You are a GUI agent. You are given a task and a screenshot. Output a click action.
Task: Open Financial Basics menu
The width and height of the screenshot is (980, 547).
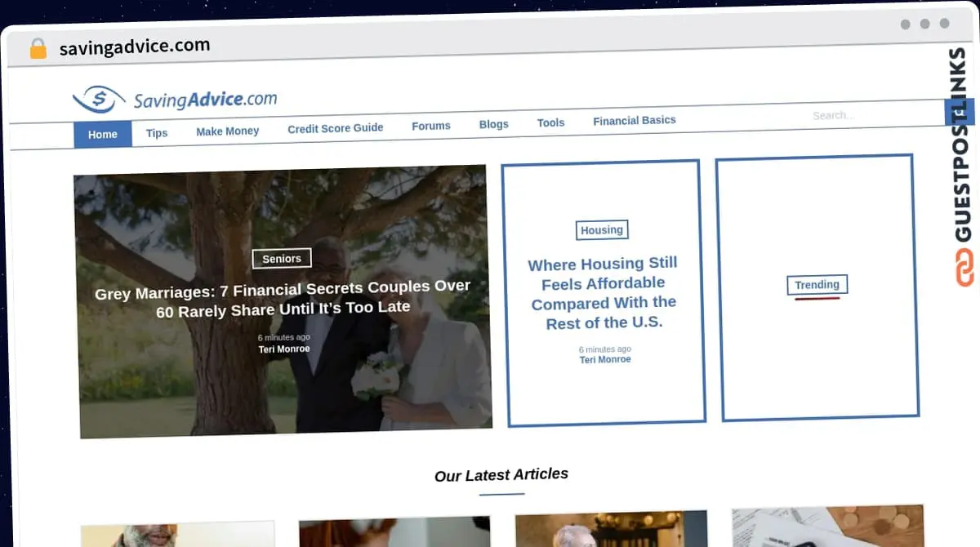coord(634,120)
